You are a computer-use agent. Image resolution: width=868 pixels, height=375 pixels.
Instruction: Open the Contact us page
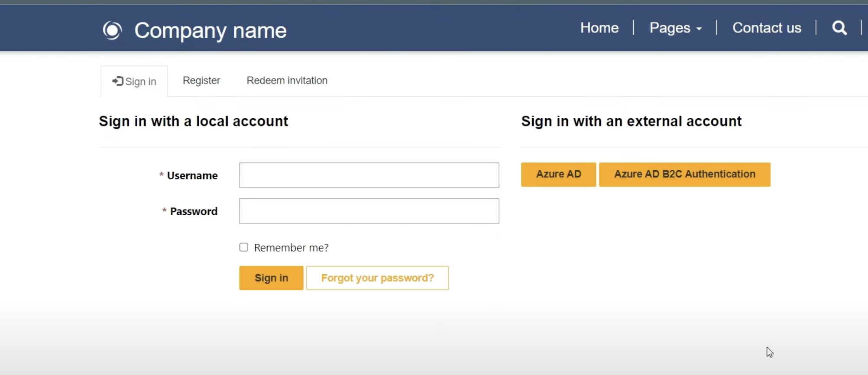pyautogui.click(x=767, y=28)
